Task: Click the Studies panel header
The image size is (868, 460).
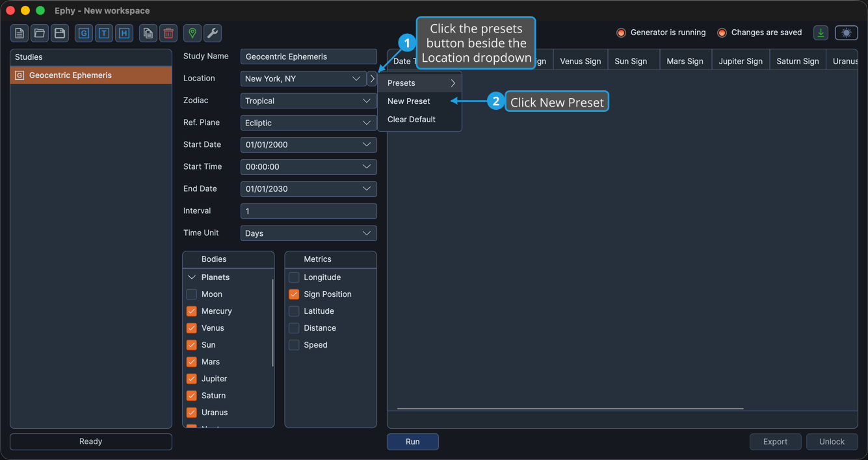Action: [91, 57]
